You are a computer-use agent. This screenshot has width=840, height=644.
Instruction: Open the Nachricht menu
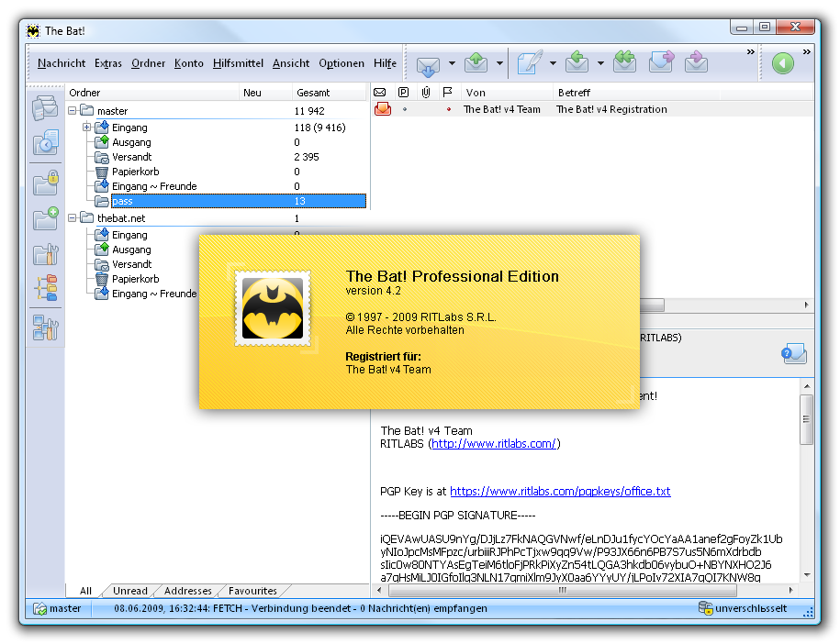tap(62, 63)
